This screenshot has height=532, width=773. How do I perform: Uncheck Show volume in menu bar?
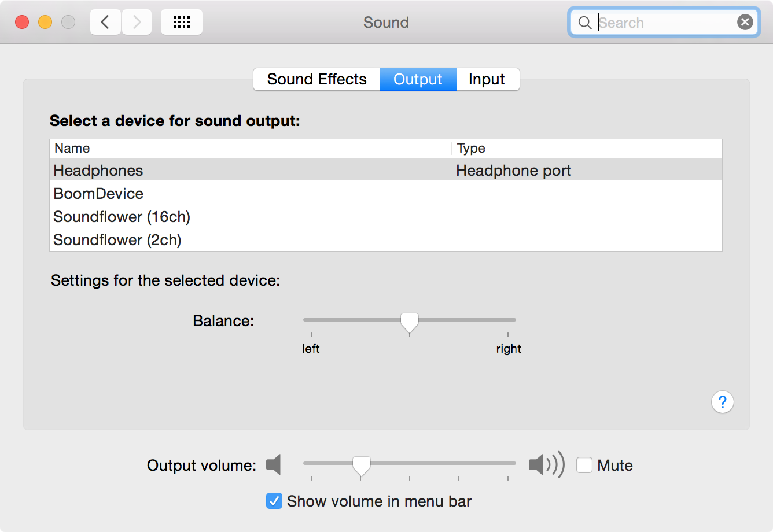(x=274, y=501)
